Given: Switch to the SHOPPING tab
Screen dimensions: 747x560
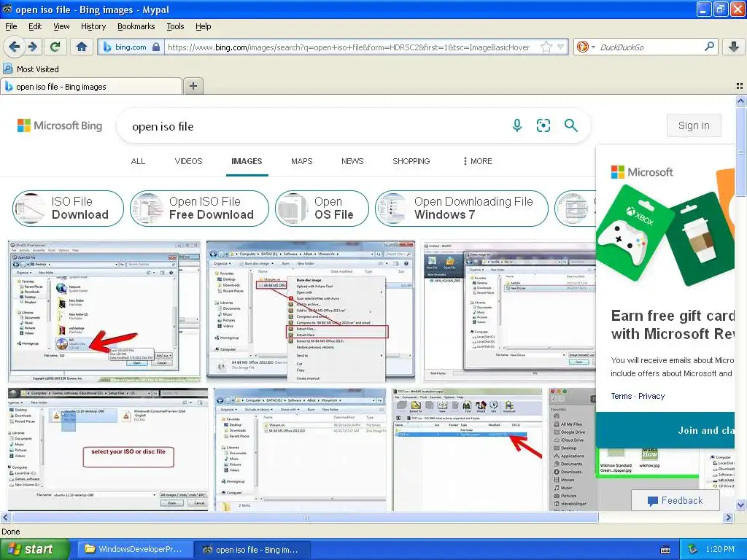Looking at the screenshot, I should (411, 161).
